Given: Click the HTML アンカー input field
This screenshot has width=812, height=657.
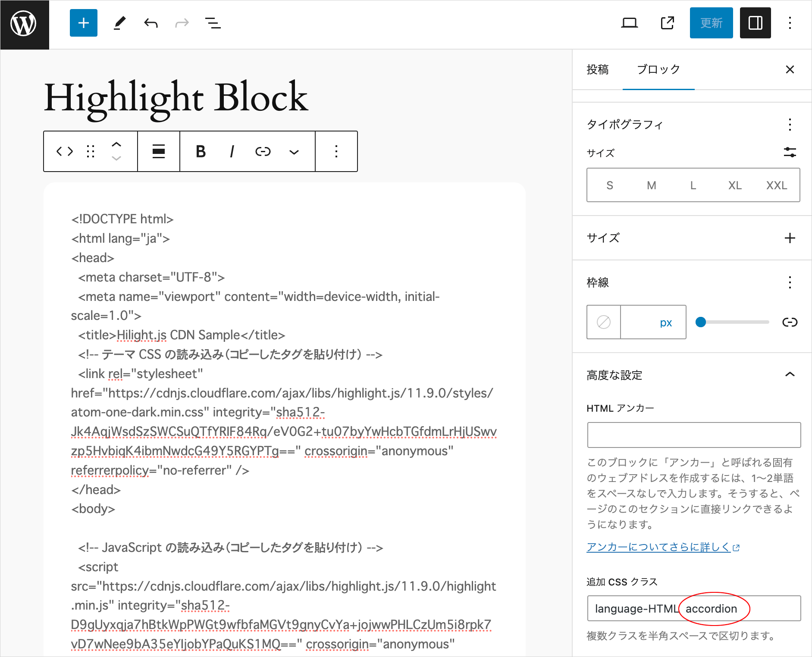Looking at the screenshot, I should 693,435.
